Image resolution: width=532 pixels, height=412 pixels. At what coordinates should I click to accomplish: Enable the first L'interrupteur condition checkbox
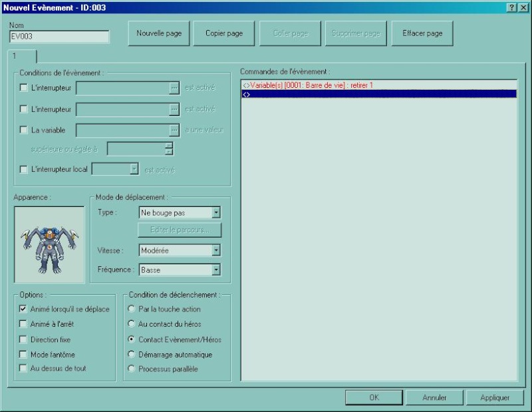click(x=24, y=87)
